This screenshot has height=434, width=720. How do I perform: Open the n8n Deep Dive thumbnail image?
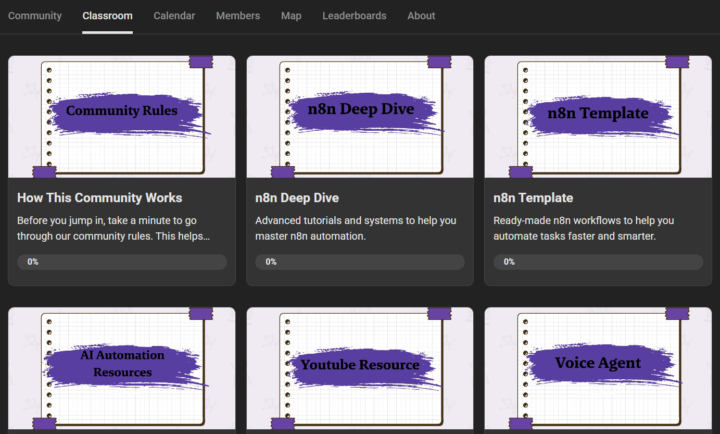pos(360,116)
